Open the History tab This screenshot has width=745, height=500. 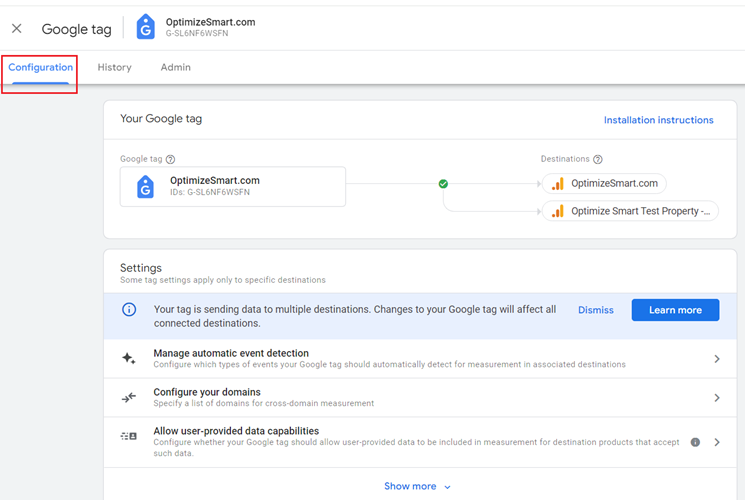(115, 67)
